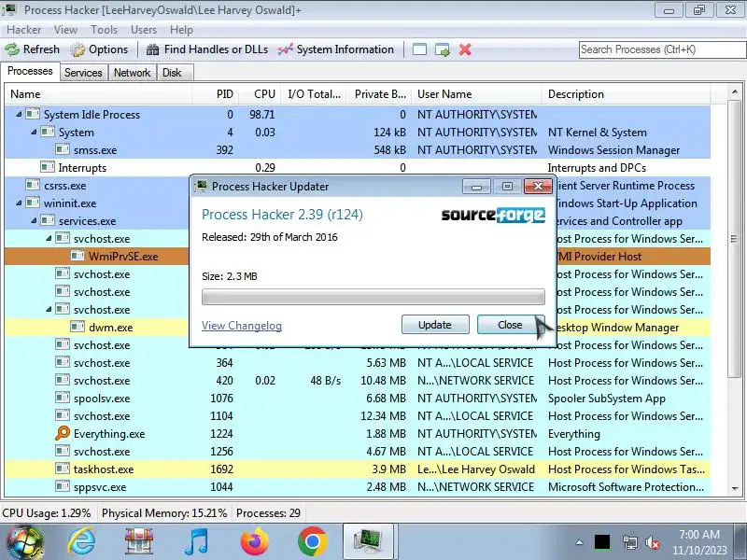The image size is (747, 560).
Task: Sort by the User Name column header
Action: 477,94
